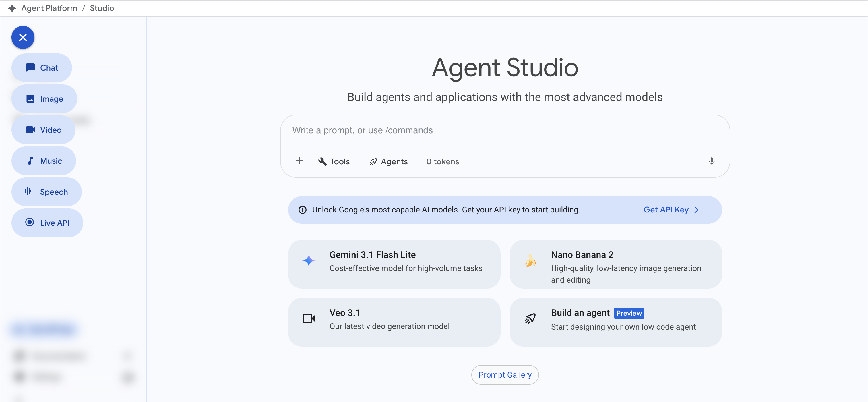Click the Tools wrench icon

(x=322, y=161)
